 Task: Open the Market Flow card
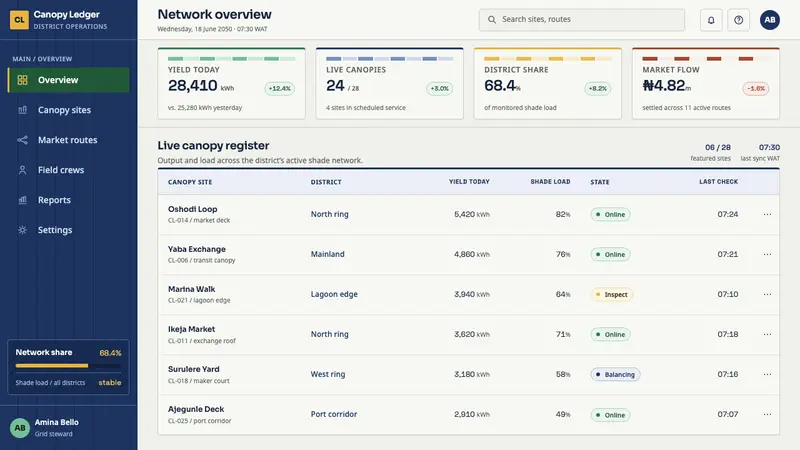click(706, 84)
